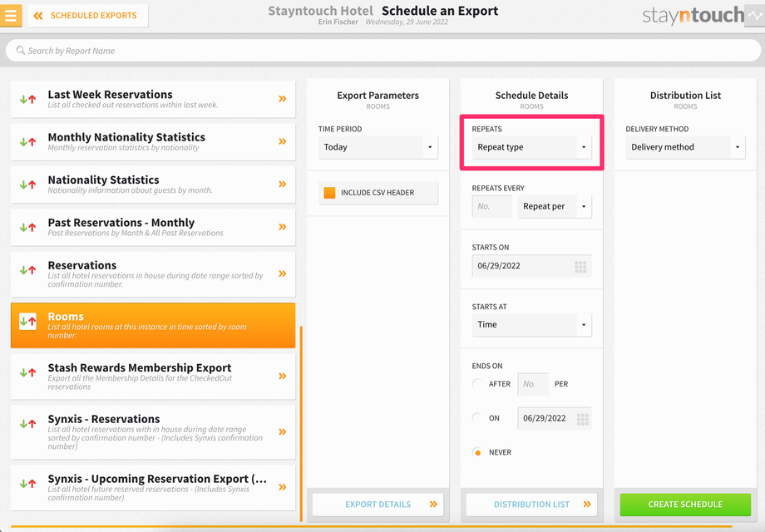Viewport: 765px width, 532px height.
Task: Open the hamburger menu icon
Action: coord(10,15)
